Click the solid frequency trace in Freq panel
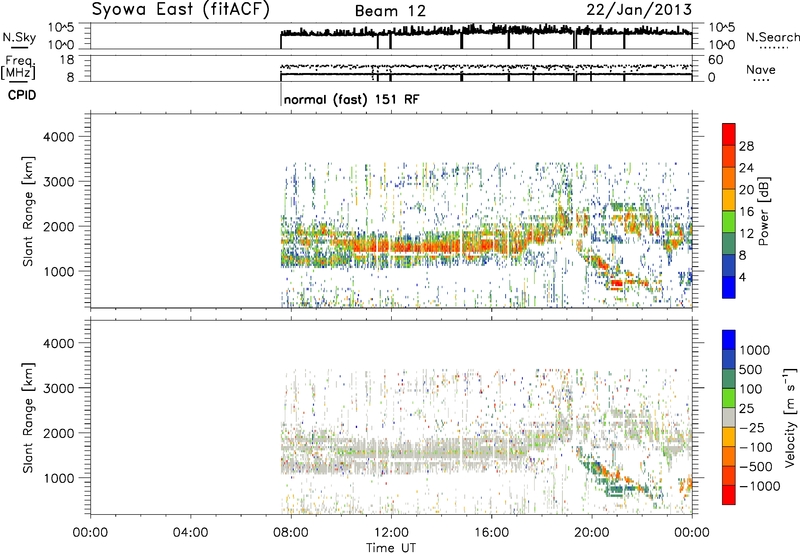 (486, 74)
